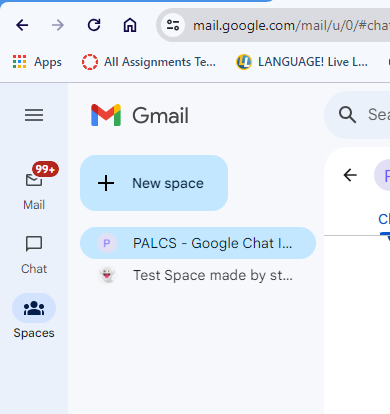Go back with the browser back arrow
The height and width of the screenshot is (414, 390).
point(22,25)
